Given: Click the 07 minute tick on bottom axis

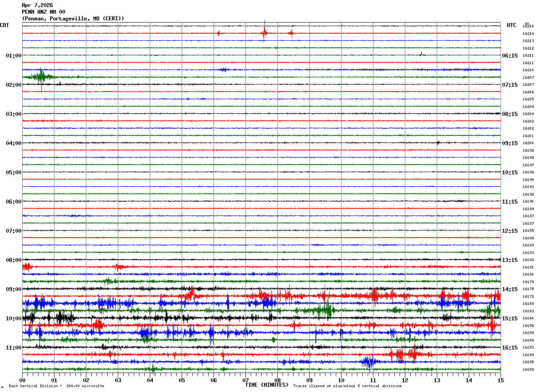Looking at the screenshot, I should click(245, 380).
